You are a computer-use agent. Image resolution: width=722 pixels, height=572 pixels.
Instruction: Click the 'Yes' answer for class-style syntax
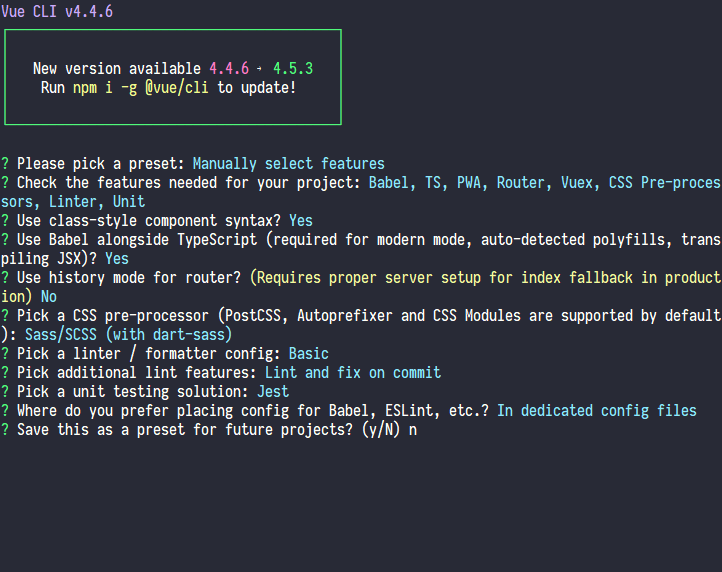coord(301,221)
